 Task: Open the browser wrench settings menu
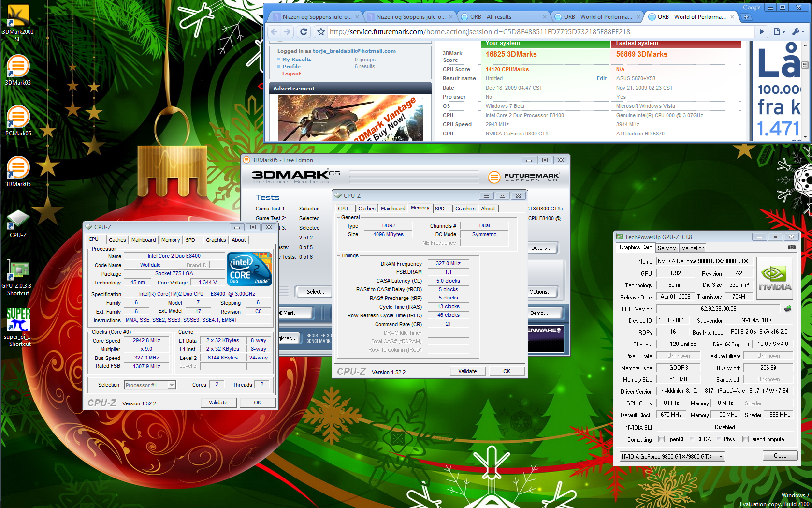[798, 32]
